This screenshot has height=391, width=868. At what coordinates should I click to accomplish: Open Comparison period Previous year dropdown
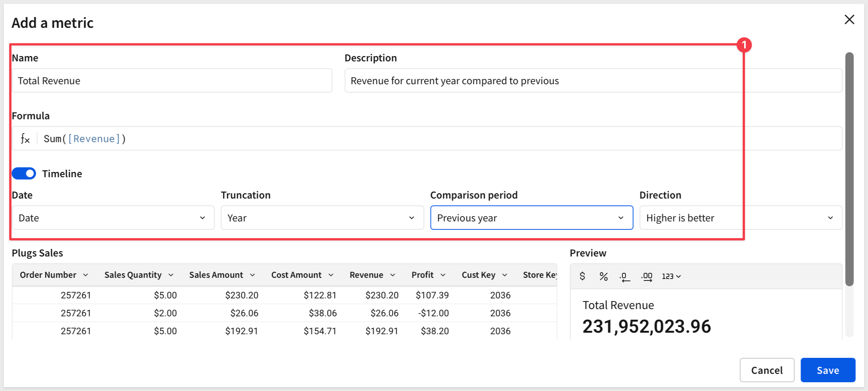tap(532, 218)
